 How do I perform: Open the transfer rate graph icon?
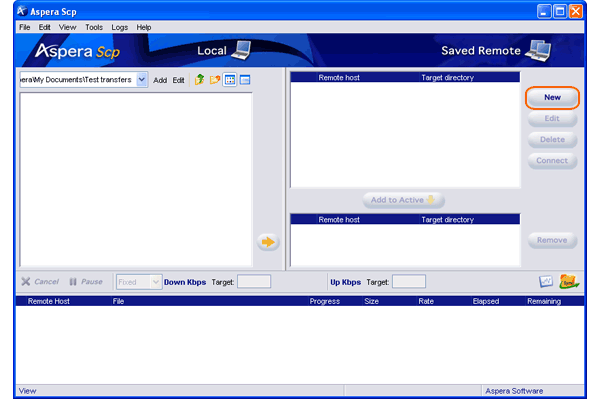point(546,282)
